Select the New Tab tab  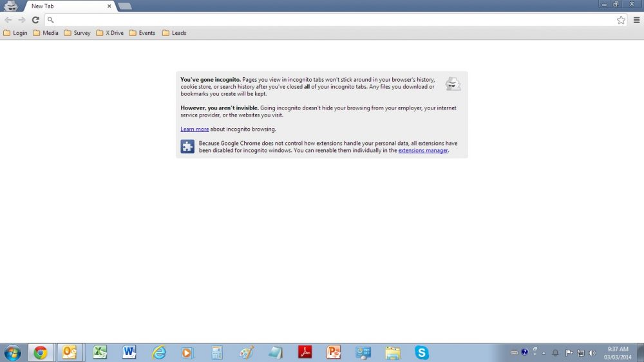pyautogui.click(x=64, y=6)
